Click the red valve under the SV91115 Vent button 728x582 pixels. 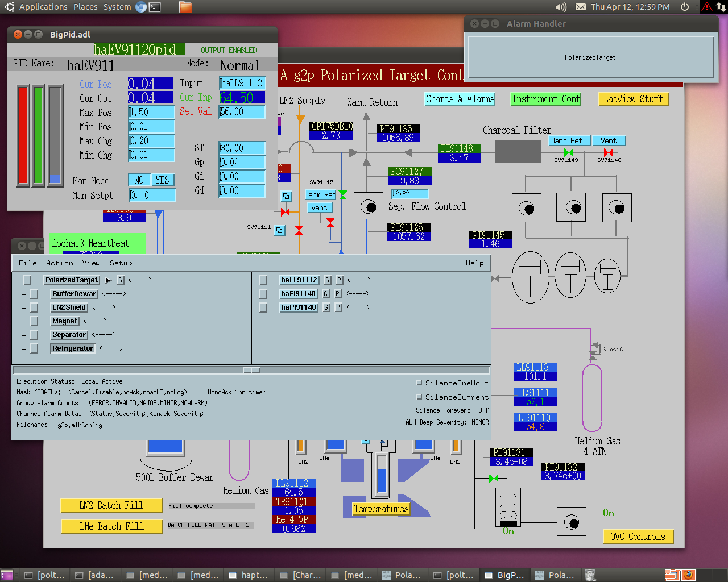(x=330, y=222)
